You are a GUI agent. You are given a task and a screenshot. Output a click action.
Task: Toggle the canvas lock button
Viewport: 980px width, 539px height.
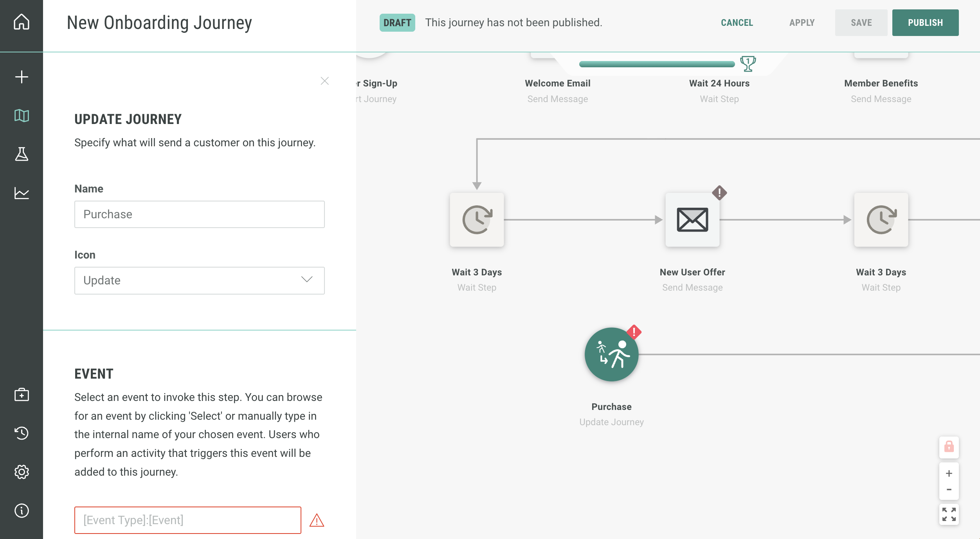(949, 447)
